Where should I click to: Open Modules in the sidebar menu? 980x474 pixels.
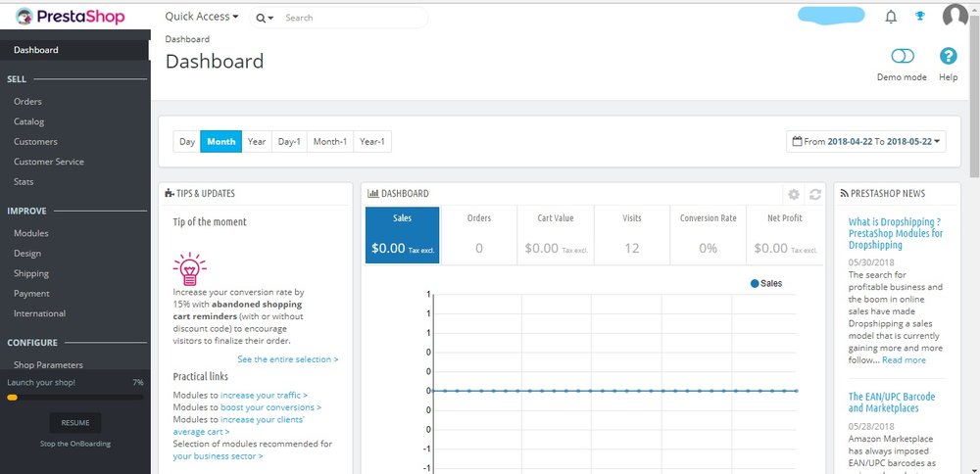tap(31, 233)
